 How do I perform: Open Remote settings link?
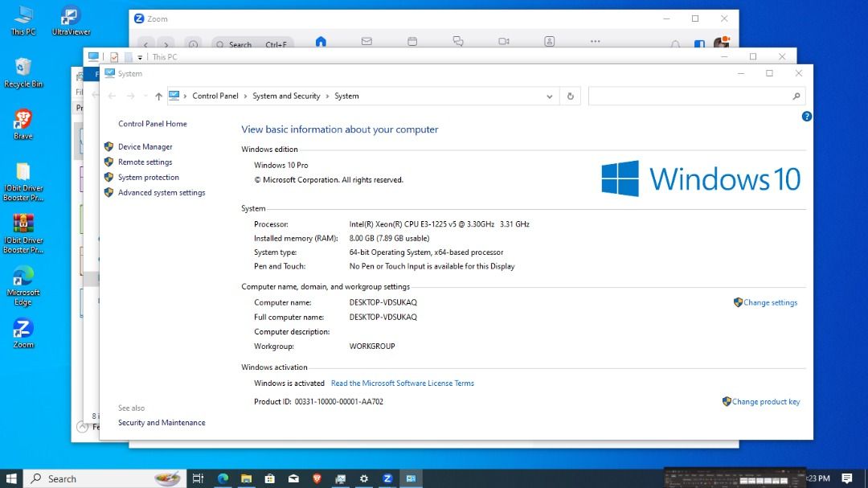click(x=145, y=162)
